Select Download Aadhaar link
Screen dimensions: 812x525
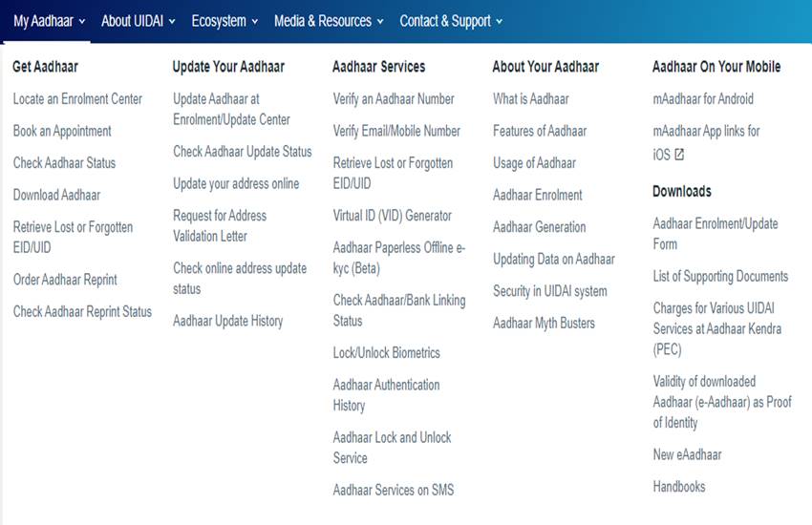56,195
